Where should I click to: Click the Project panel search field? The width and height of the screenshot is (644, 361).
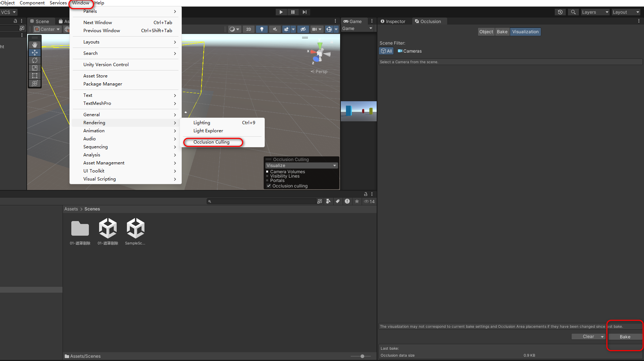tap(262, 201)
